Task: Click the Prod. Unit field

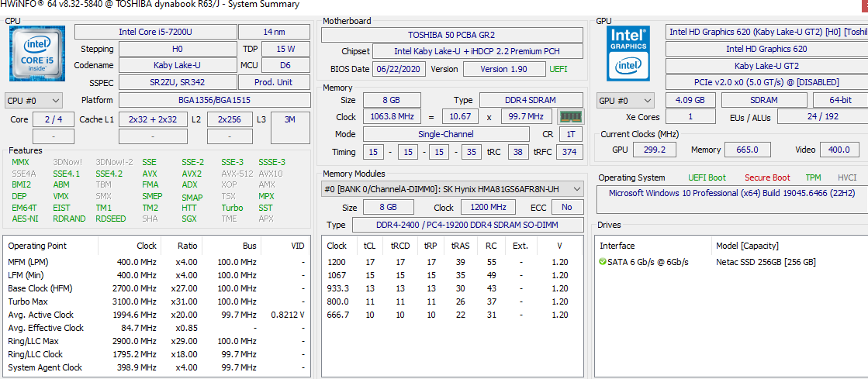Action: pos(274,82)
